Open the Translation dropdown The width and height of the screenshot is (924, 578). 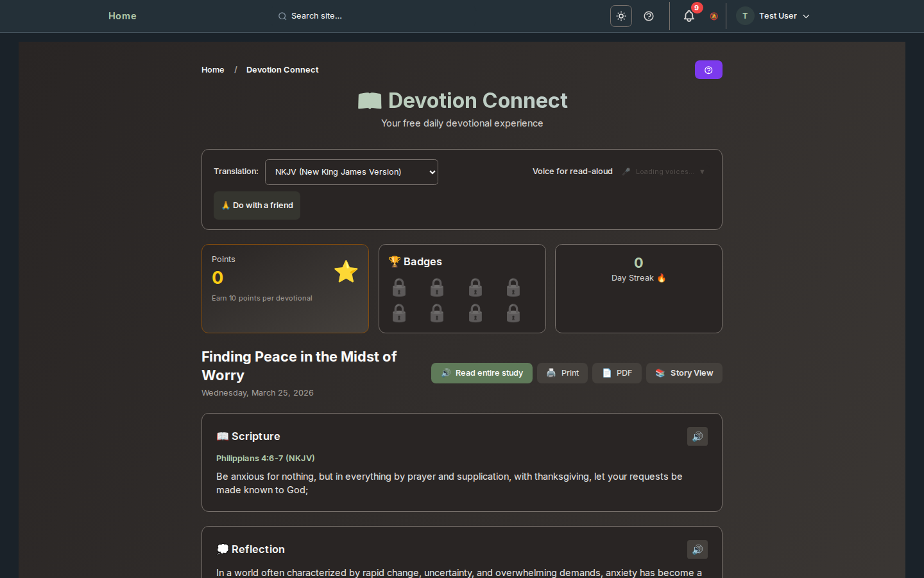(352, 172)
